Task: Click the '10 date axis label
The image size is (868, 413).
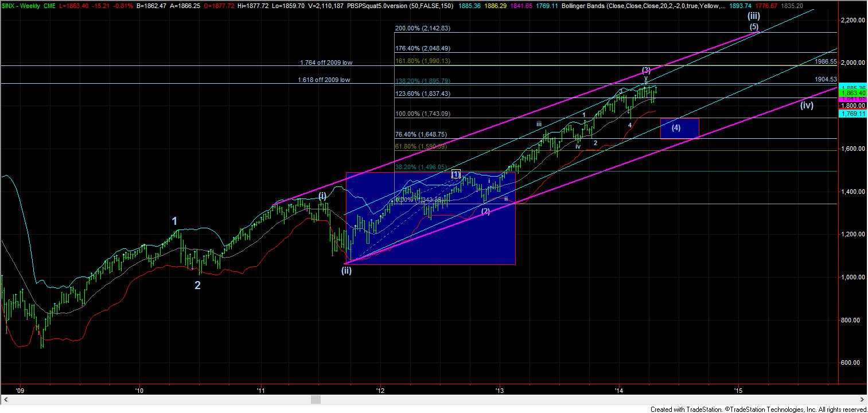Action: coord(139,390)
